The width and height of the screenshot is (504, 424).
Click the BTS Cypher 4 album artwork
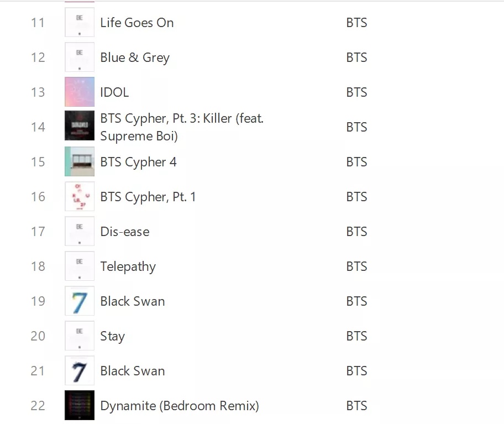[x=79, y=161]
